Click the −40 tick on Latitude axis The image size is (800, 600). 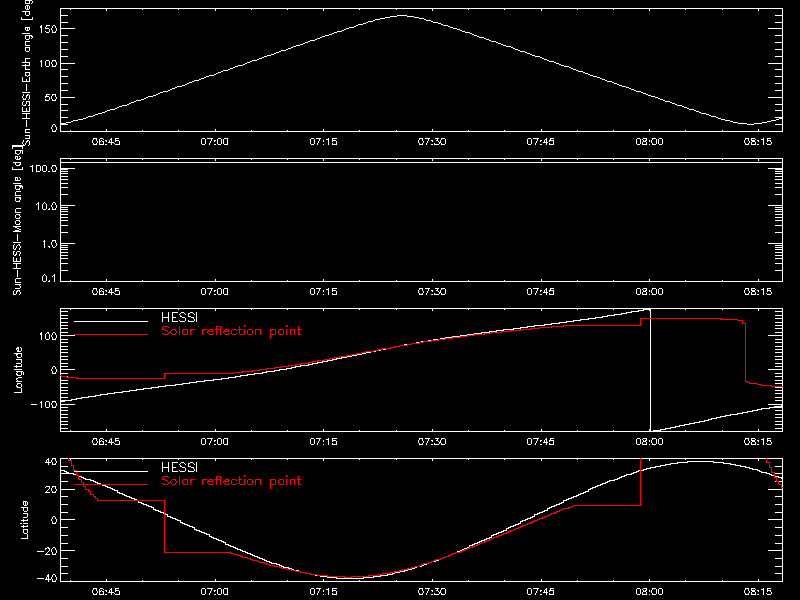pos(47,579)
